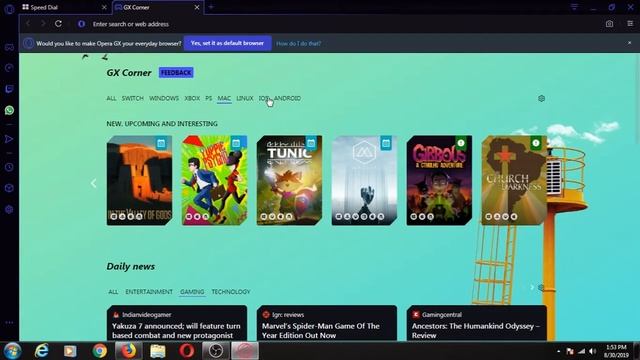Open GX Corner gamepad sidebar icon
640x360 pixels.
point(9,47)
